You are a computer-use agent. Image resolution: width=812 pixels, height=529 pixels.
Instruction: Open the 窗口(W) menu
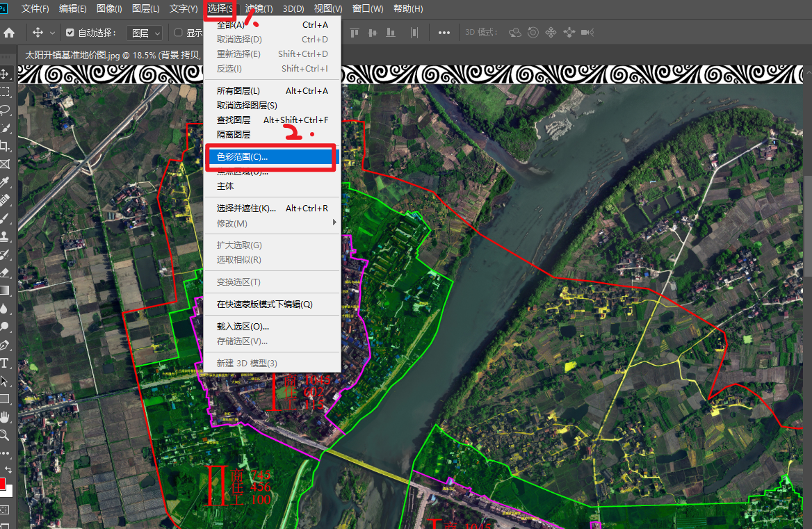coord(368,9)
